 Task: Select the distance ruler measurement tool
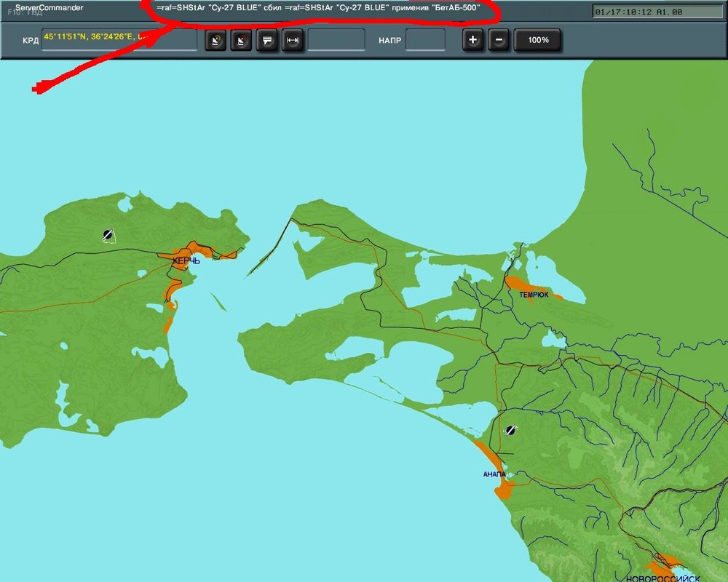coord(292,41)
